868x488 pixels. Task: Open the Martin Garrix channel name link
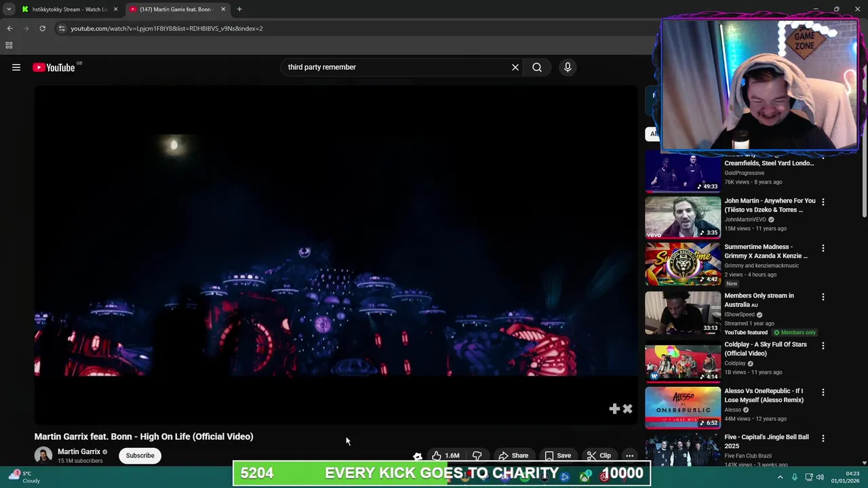79,451
